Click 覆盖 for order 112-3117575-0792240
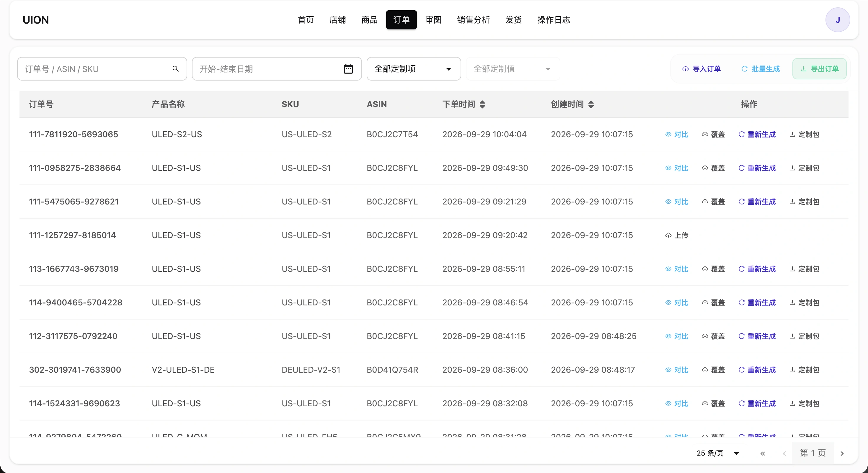Viewport: 868px width, 473px height. click(713, 336)
